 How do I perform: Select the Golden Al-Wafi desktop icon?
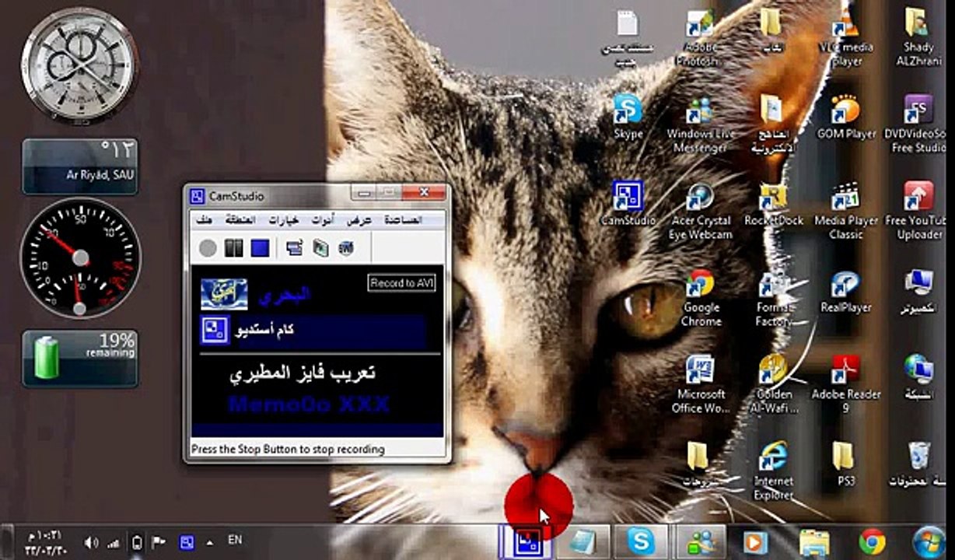(774, 385)
